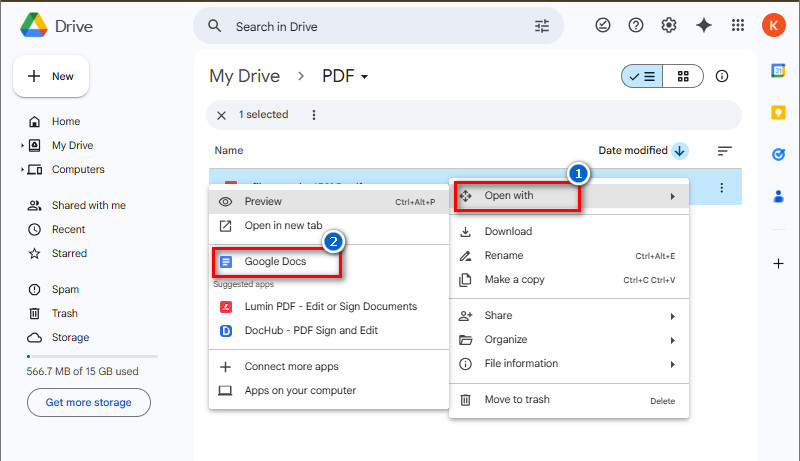Switch to grid layout view
Image resolution: width=800 pixels, height=461 pixels.
click(683, 76)
